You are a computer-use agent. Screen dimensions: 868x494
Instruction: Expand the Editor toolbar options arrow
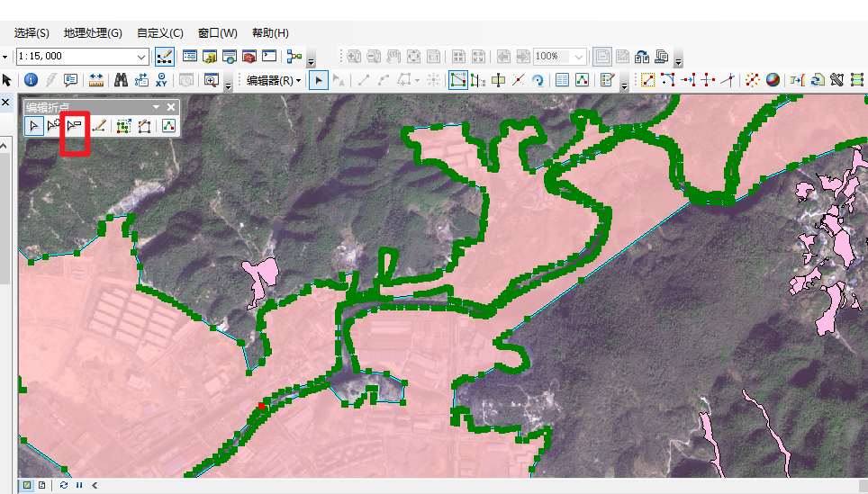tap(624, 84)
